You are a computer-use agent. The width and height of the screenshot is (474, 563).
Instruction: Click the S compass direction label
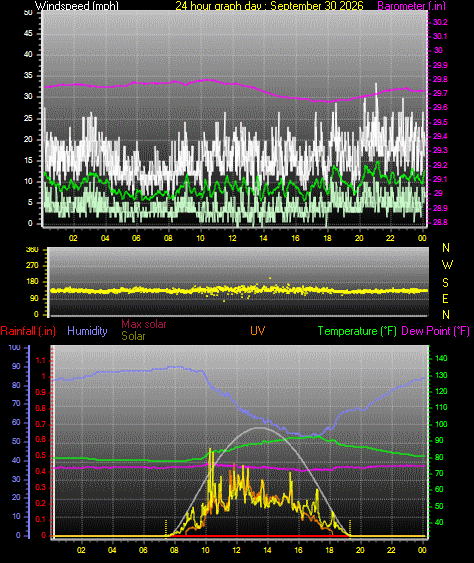point(445,283)
